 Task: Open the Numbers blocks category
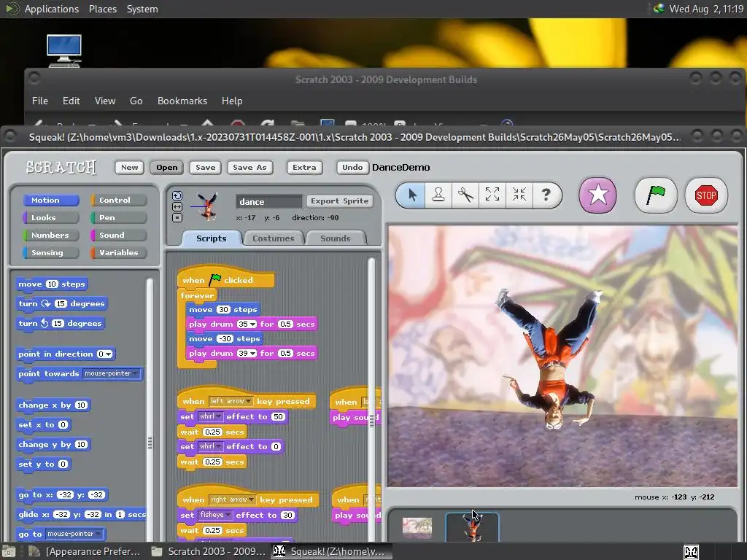50,236
